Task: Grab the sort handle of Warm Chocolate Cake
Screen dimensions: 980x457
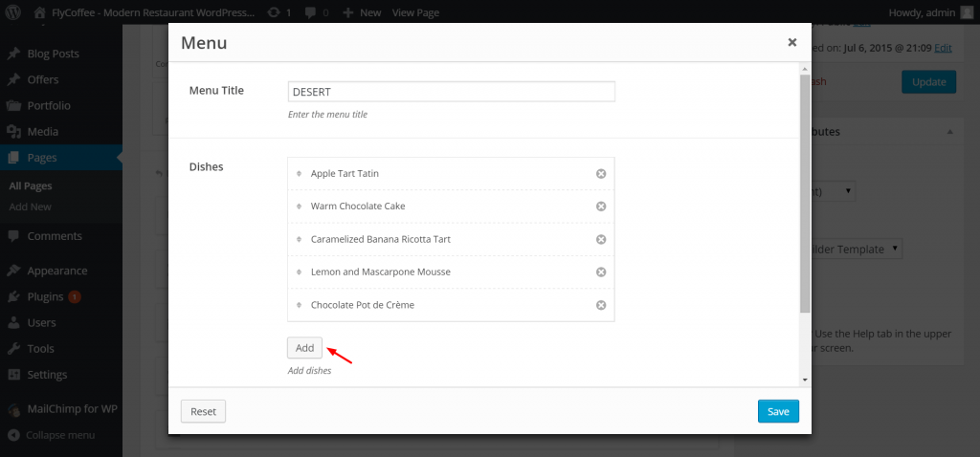Action: tap(299, 206)
